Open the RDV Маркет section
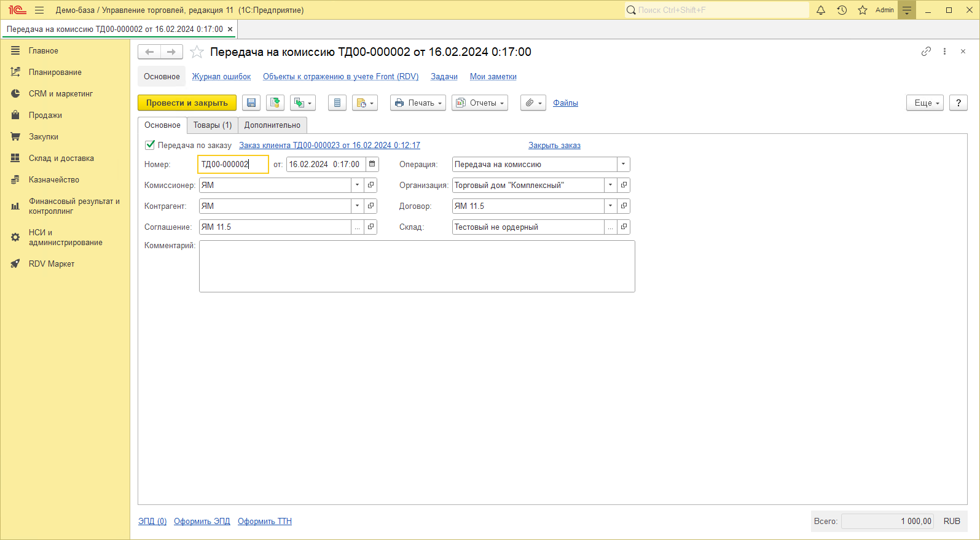The width and height of the screenshot is (980, 540). tap(52, 264)
